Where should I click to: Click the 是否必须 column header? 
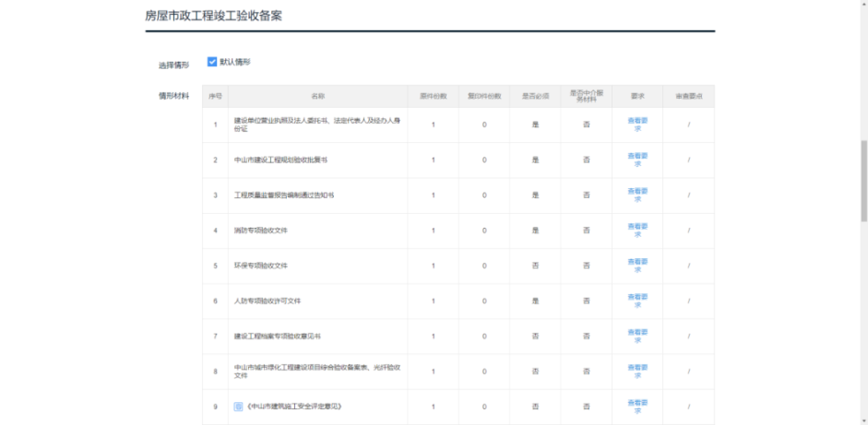(535, 96)
